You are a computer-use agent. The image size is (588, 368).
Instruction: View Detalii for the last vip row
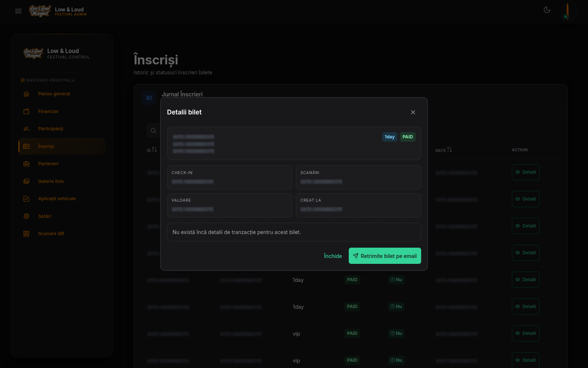(526, 360)
